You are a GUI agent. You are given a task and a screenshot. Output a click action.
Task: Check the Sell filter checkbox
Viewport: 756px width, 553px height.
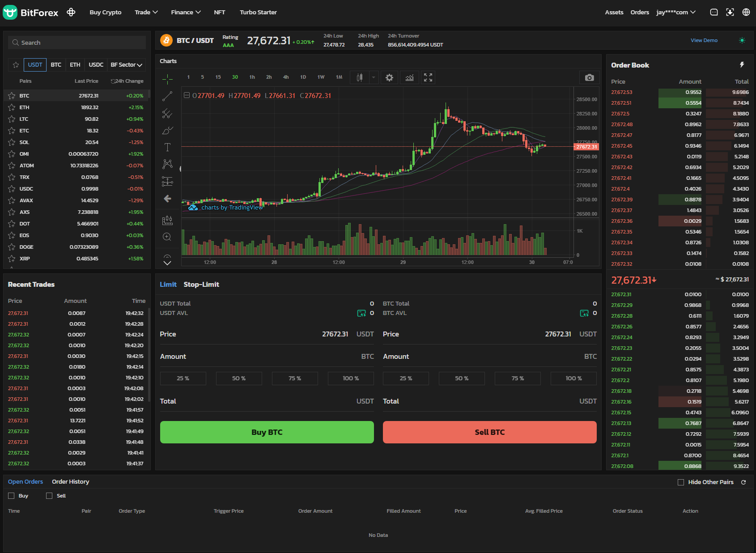(49, 496)
